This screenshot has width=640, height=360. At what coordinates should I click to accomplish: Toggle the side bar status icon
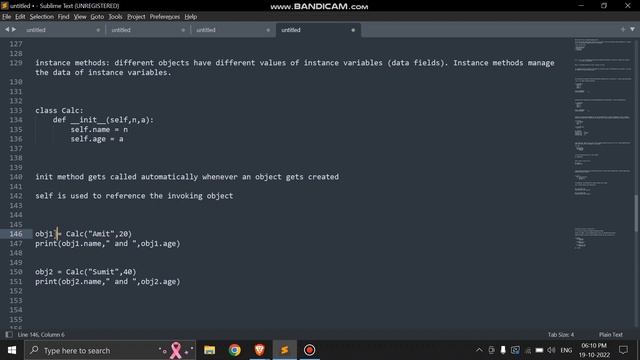coord(9,334)
